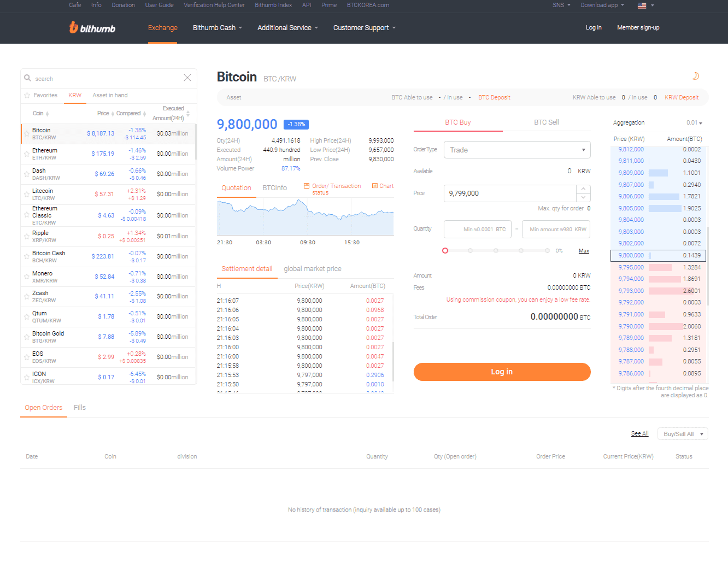Open the BTCInfo tab
Viewport: 728px width, 570px height.
274,188
